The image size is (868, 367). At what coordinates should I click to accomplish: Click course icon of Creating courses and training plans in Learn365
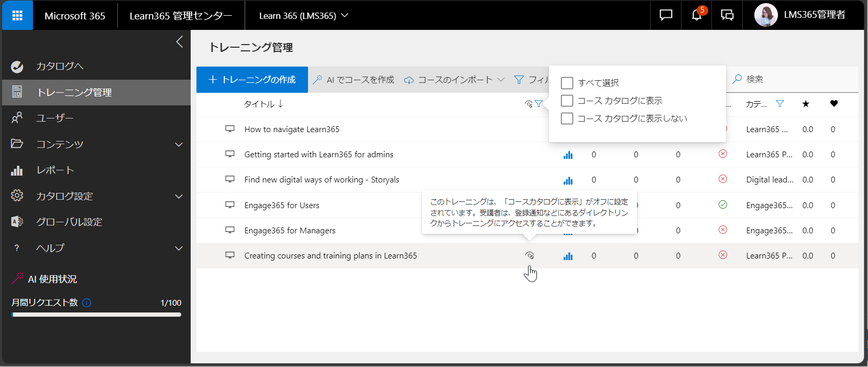230,255
